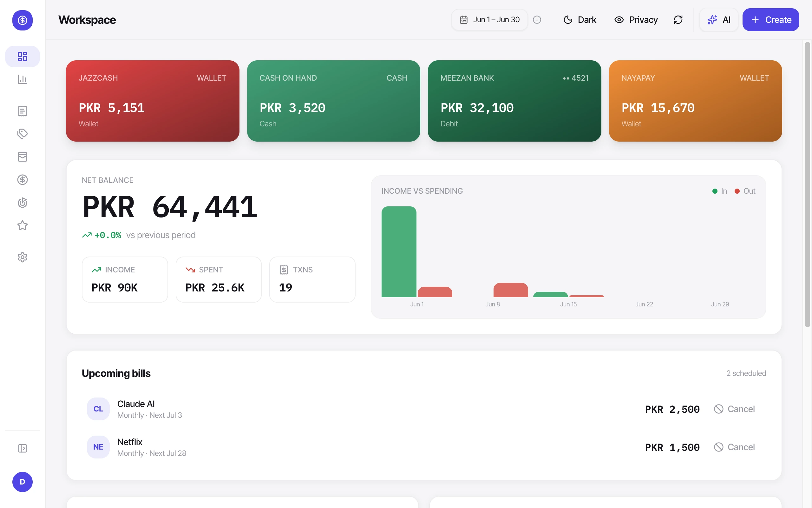
Task: Open the JazzCash wallet card
Action: pyautogui.click(x=153, y=101)
